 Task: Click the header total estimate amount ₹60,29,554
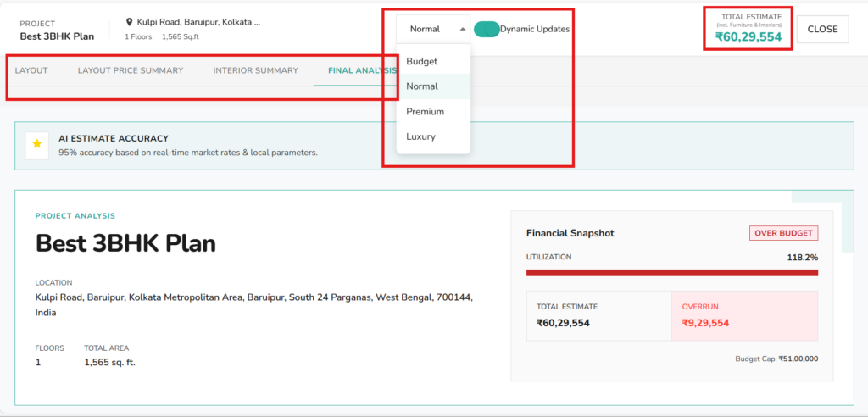tap(748, 37)
